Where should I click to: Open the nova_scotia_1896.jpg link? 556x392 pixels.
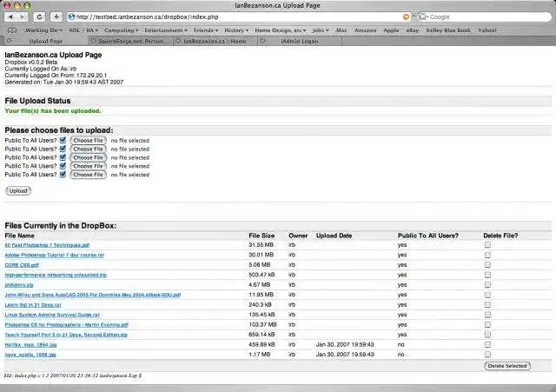pyautogui.click(x=30, y=355)
